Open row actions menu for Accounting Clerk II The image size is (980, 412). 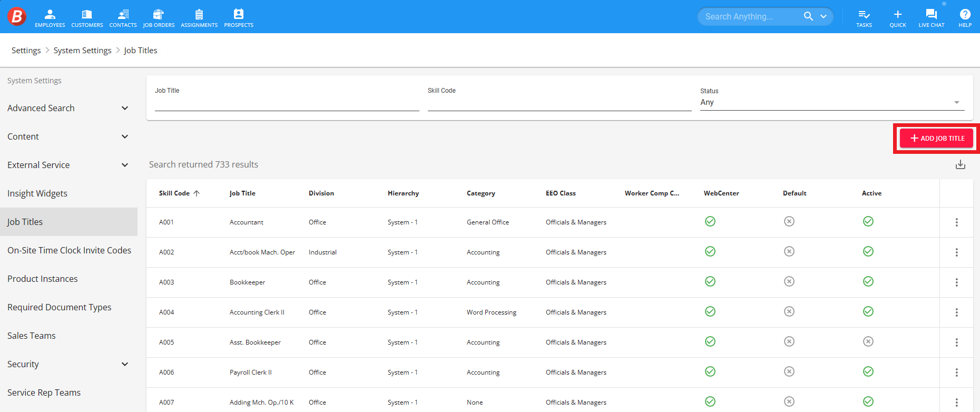(x=957, y=312)
